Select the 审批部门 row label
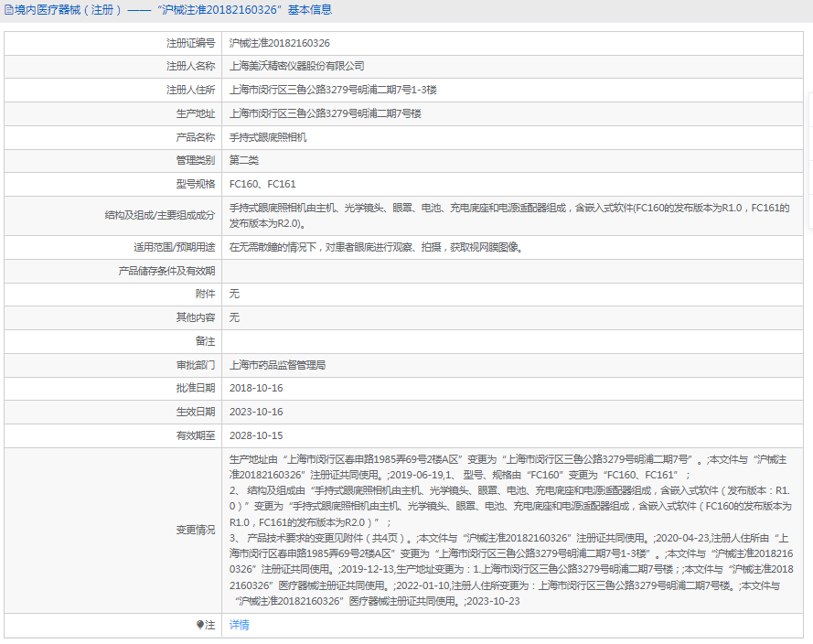This screenshot has height=644, width=813. point(196,365)
